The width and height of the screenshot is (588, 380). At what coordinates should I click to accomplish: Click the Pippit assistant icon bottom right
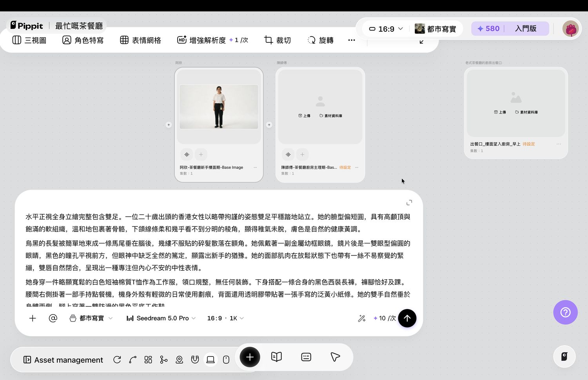[564, 356]
